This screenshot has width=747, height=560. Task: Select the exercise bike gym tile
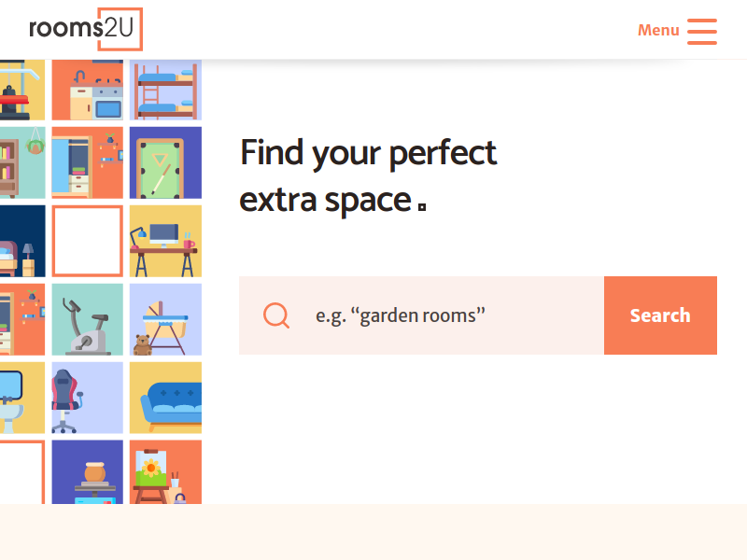[x=87, y=319]
